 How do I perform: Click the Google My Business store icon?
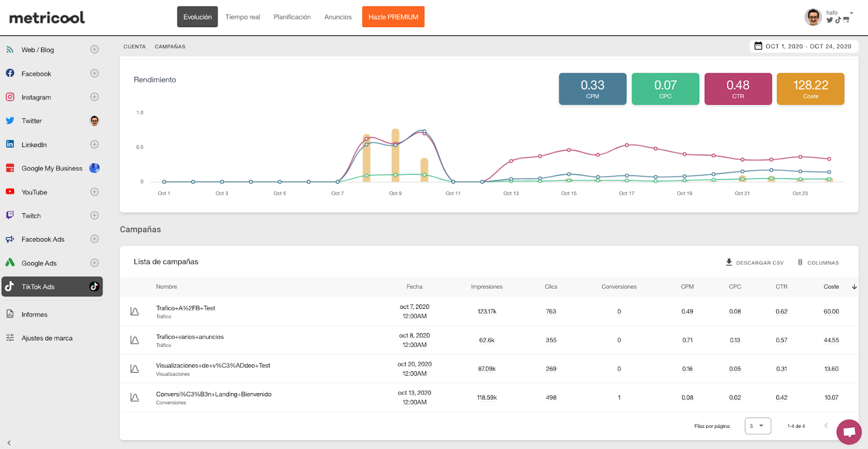[10, 168]
